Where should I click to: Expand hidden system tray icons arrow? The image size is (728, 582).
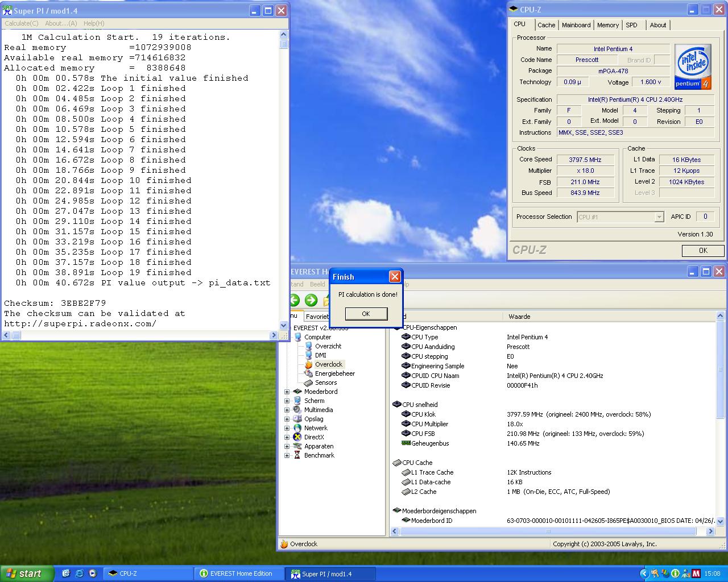(644, 574)
